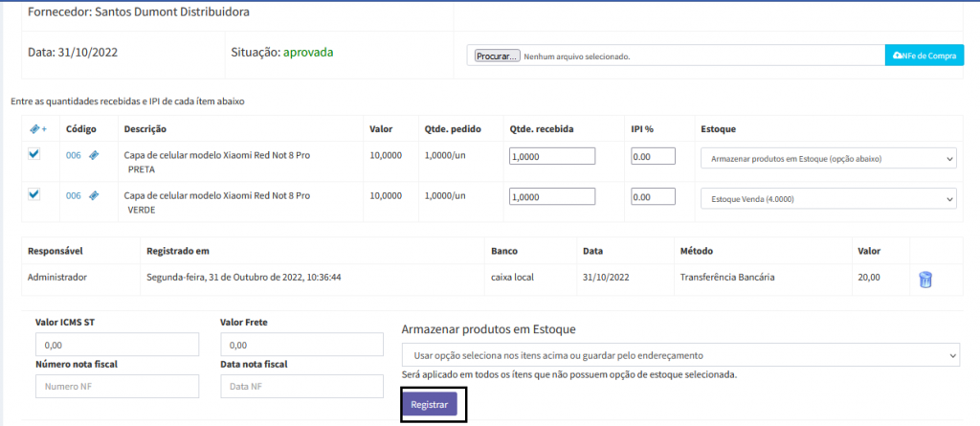Delete the payment using the trash icon
This screenshot has width=980, height=426.
925,280
